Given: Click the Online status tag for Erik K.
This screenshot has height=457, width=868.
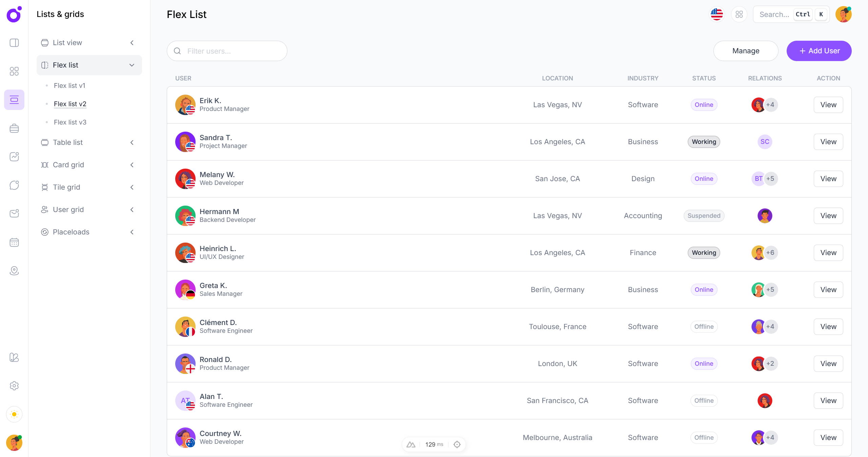Looking at the screenshot, I should pyautogui.click(x=704, y=105).
